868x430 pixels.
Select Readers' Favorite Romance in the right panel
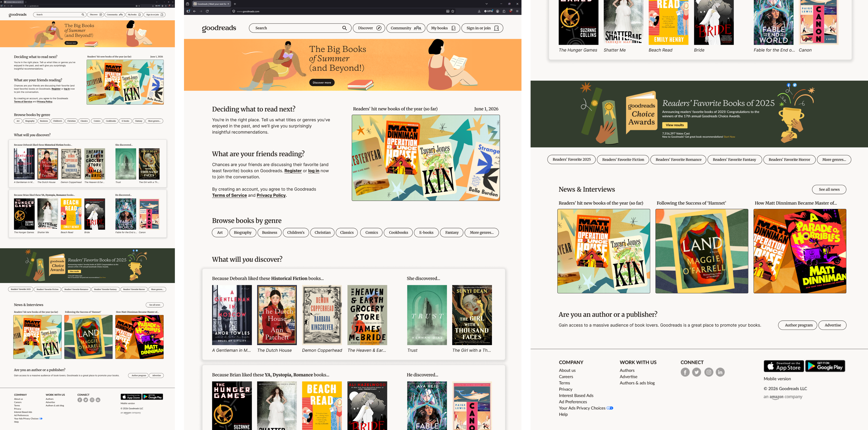(x=678, y=160)
